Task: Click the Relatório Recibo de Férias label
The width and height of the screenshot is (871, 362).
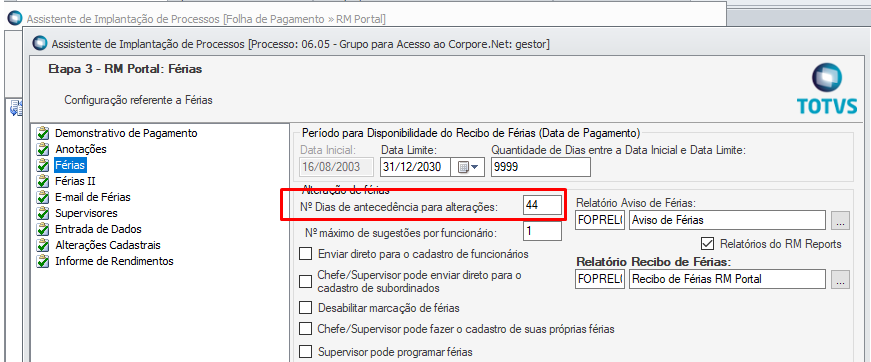Action: click(654, 262)
